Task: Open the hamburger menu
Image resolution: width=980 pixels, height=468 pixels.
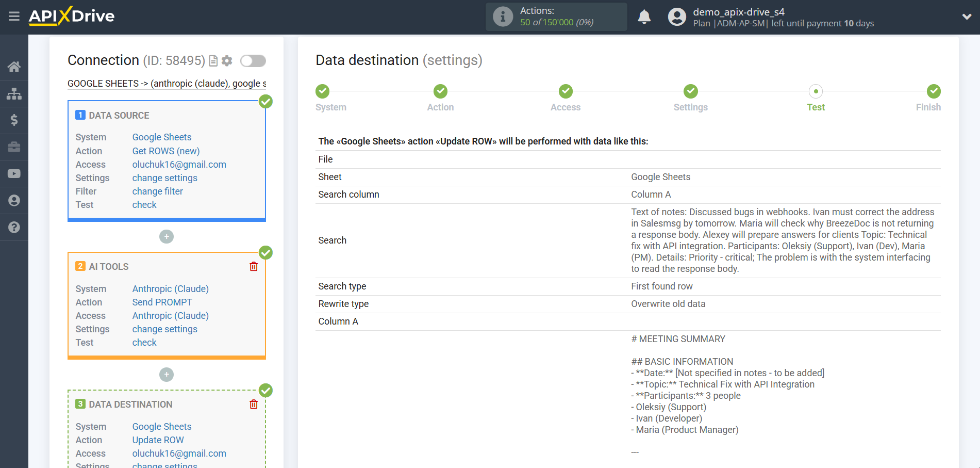Action: (14, 17)
